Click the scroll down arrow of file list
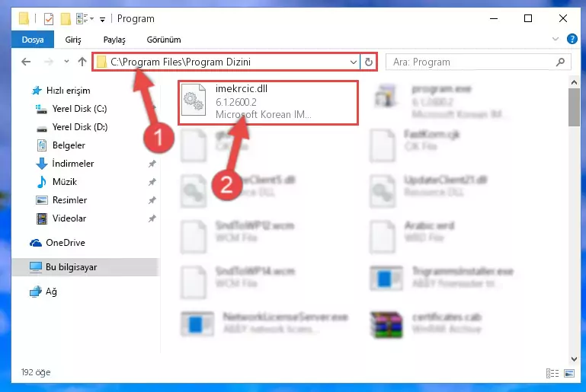Image resolution: width=586 pixels, height=392 pixels. [x=574, y=359]
